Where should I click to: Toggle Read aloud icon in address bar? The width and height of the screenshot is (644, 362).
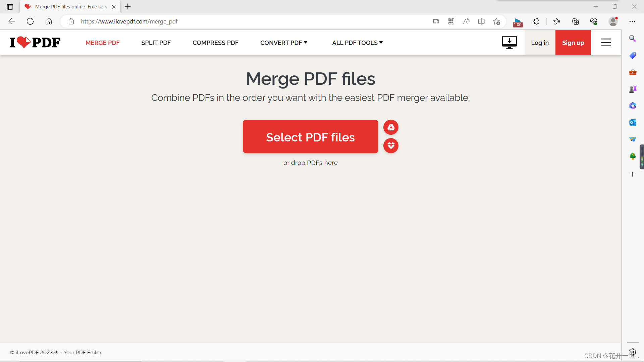(x=466, y=21)
